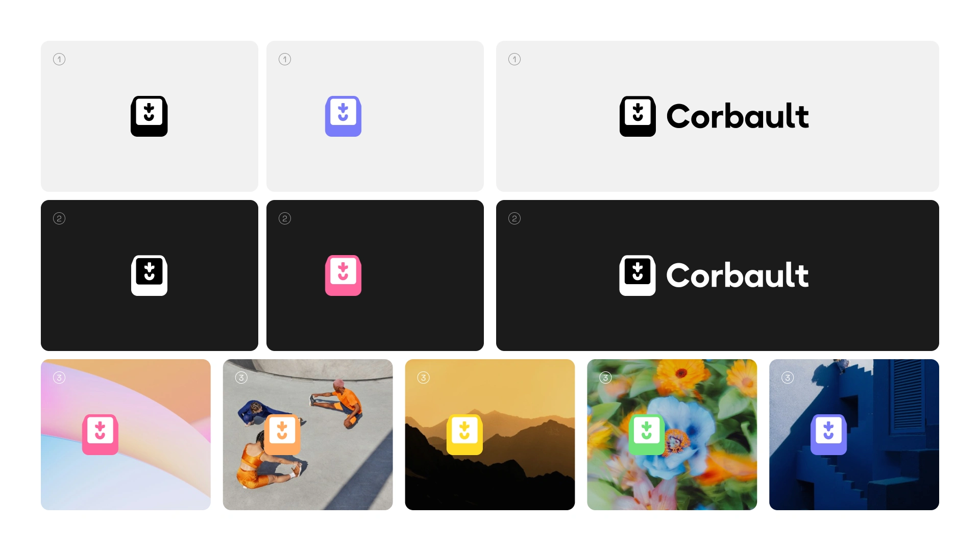
Task: Click number 3 badge on mountain sunset image
Action: point(423,378)
